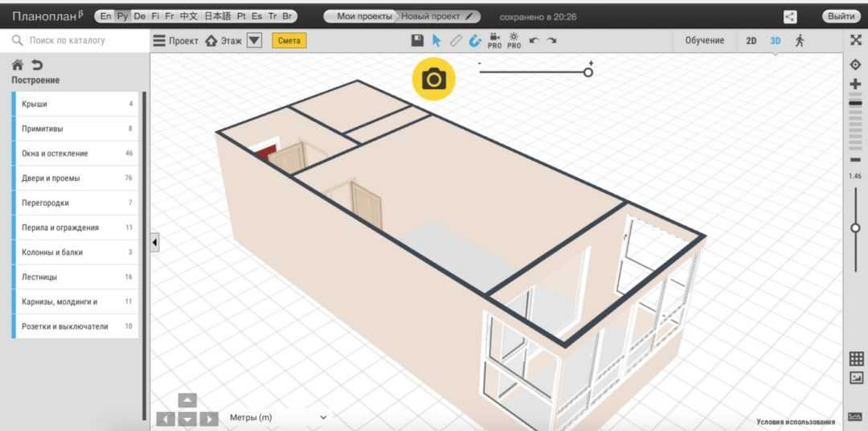Click the Смета button

(x=289, y=40)
